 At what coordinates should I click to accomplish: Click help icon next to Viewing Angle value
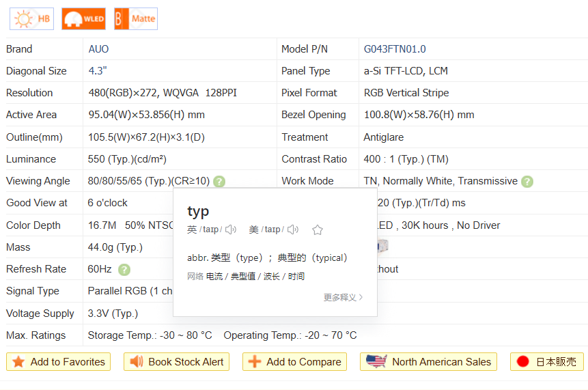(219, 182)
